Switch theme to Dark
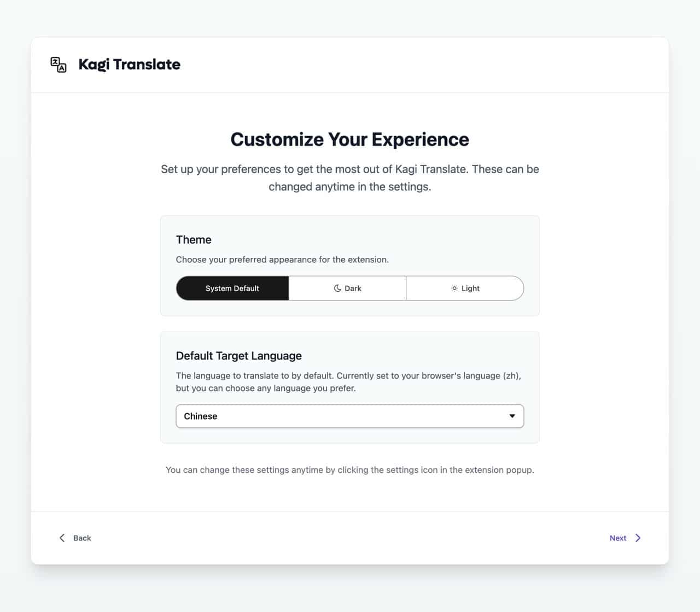 (x=353, y=289)
